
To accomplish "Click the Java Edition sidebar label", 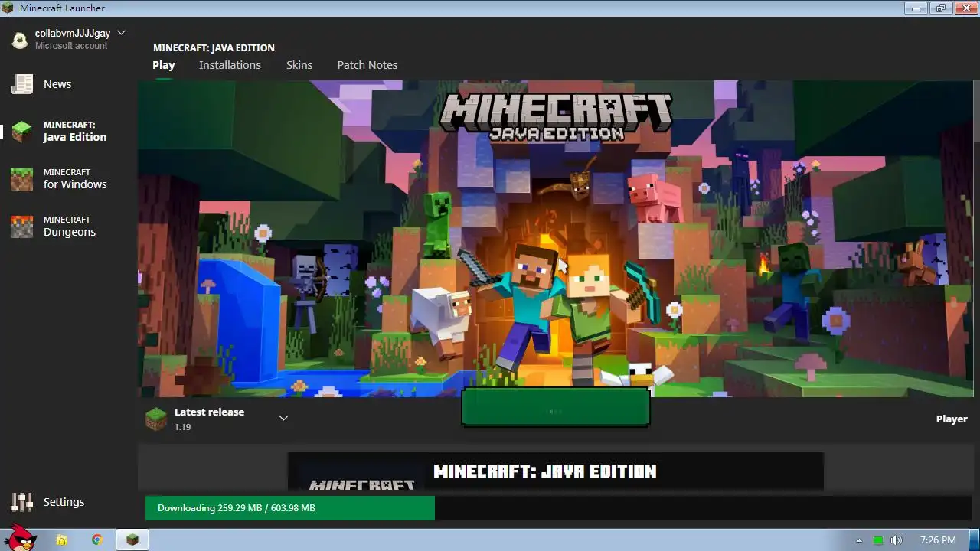I will (75, 131).
